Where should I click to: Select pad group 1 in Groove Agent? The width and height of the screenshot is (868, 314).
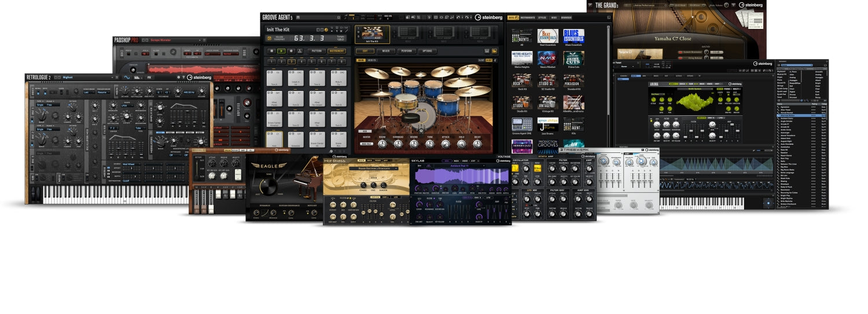271,61
